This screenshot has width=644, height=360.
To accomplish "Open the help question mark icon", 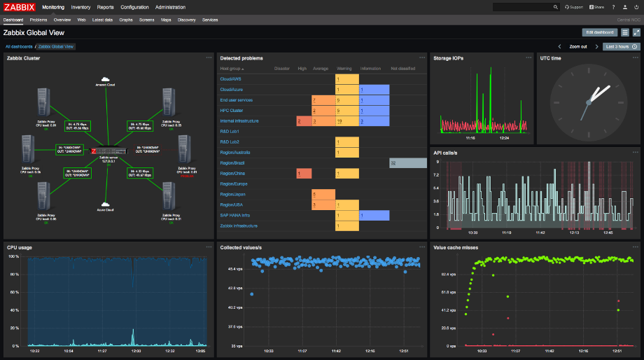I will [613, 7].
